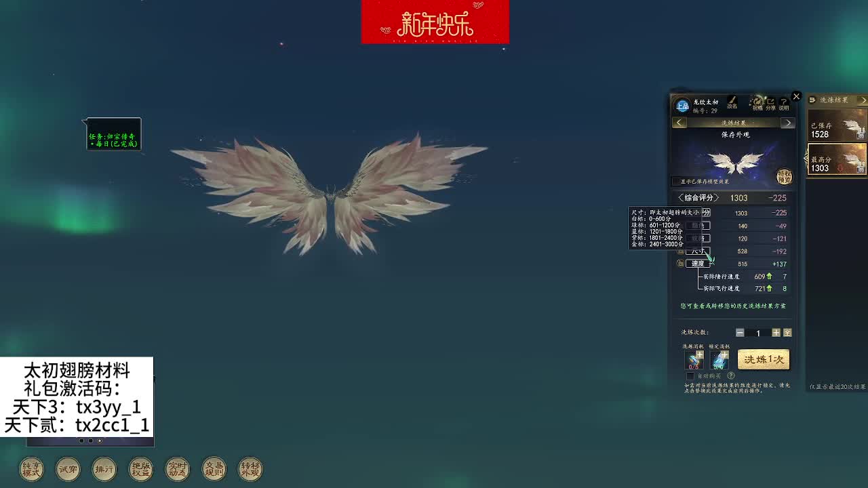Click the list icon left of 洗炼结果 header

(812, 100)
